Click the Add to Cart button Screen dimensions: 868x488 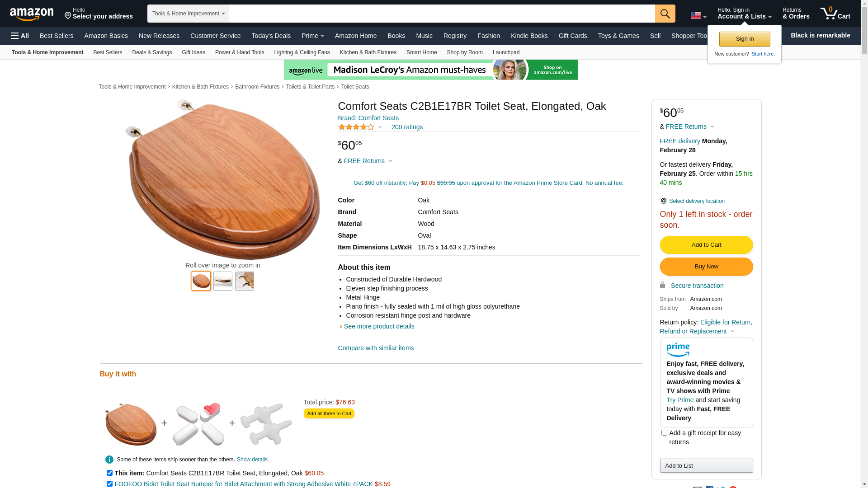click(x=706, y=245)
